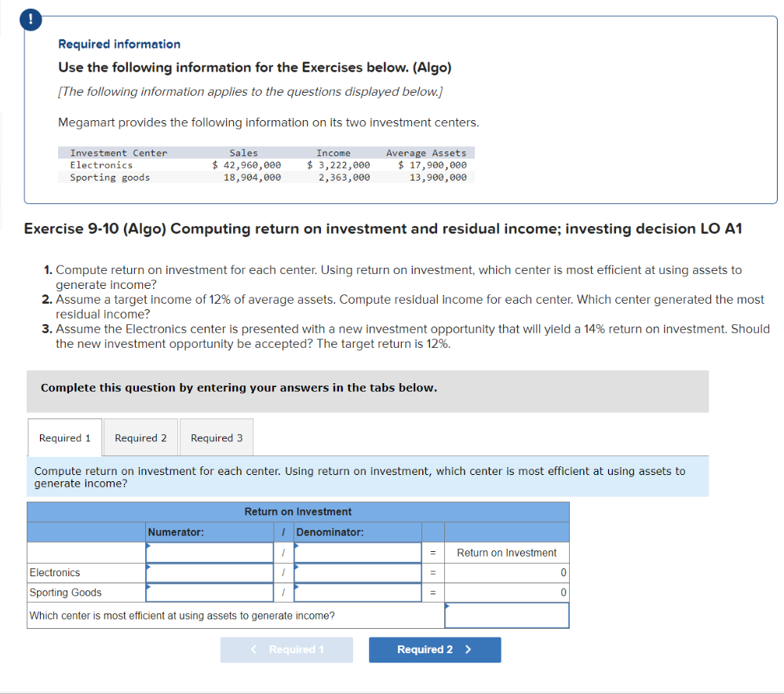Click the Average Assets column header
Image resolution: width=784 pixels, height=694 pixels.
coord(426,153)
